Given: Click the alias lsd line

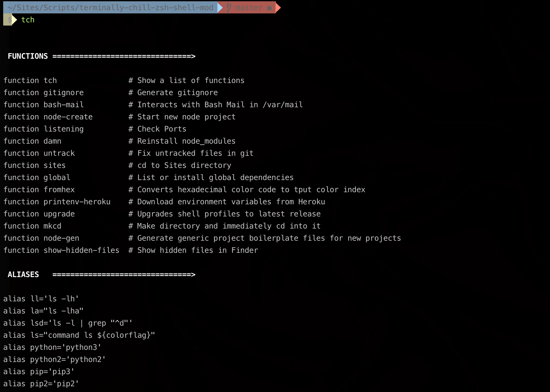Looking at the screenshot, I should click(68, 323).
